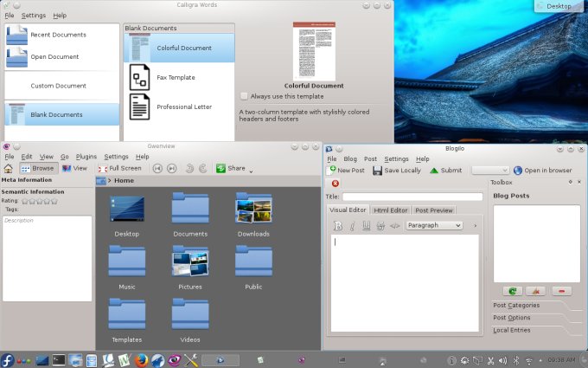Click the Gwenview home icon in toolbar
This screenshot has height=368, width=588.
tap(9, 168)
